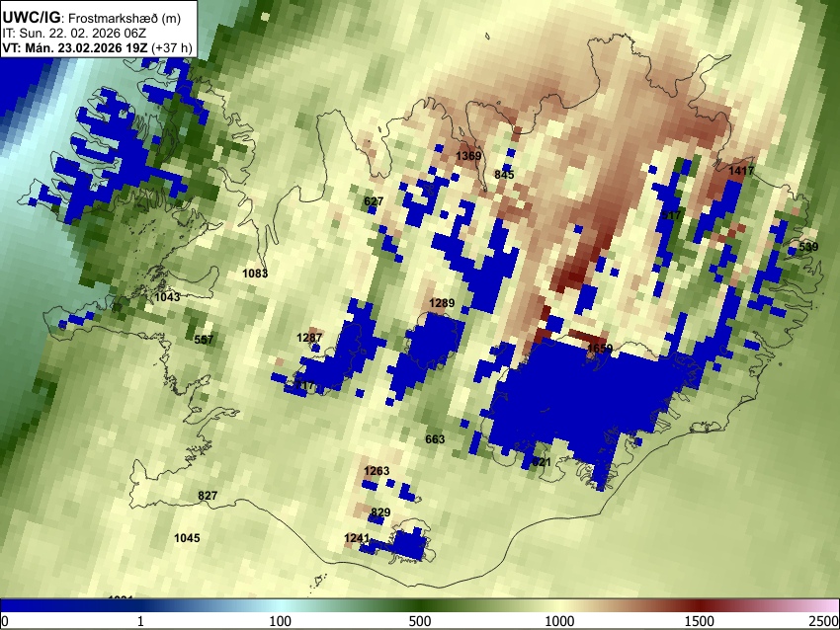Viewport: 840px width, 630px height.
Task: Select the map value label 1287
Action: point(309,338)
